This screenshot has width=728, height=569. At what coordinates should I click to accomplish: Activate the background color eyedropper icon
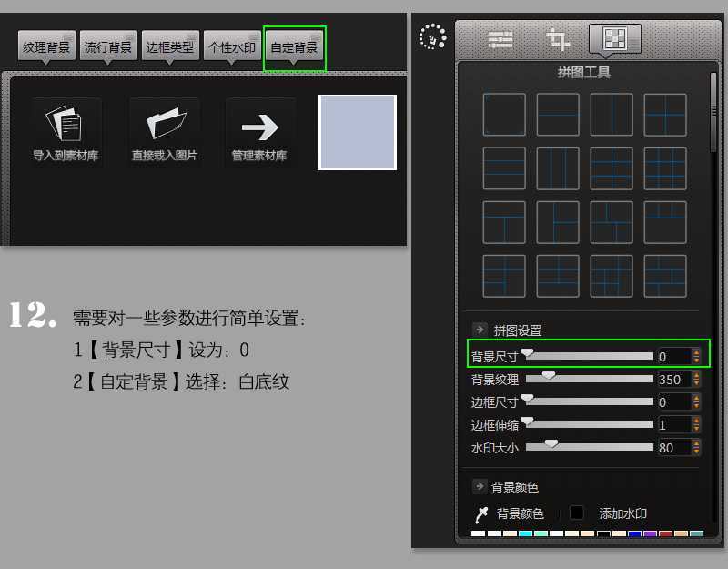481,514
